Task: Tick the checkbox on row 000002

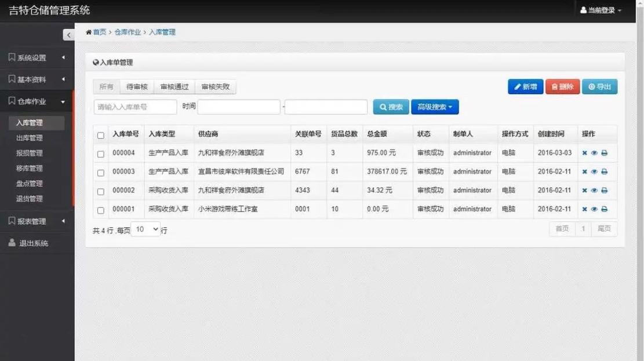Action: tap(100, 190)
